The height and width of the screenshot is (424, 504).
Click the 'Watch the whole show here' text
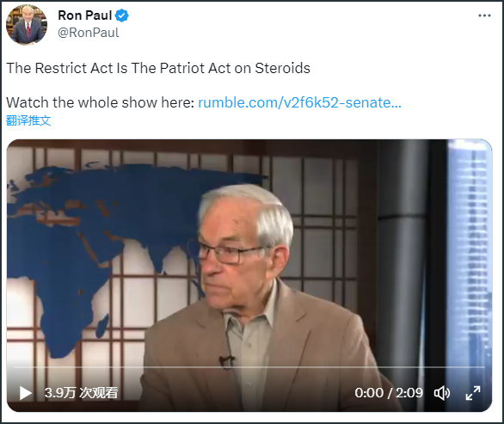point(101,103)
